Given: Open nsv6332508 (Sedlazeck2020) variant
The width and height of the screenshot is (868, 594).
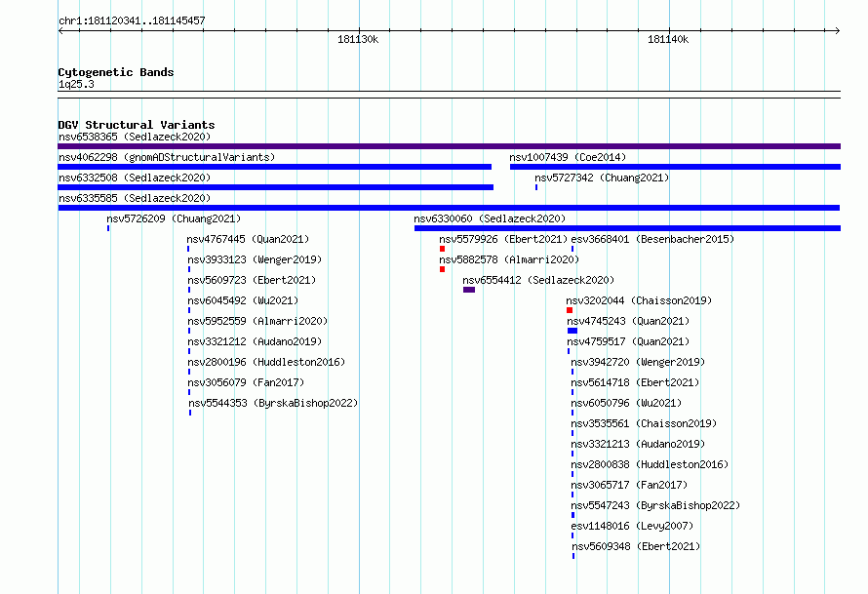Looking at the screenshot, I should 135,178.
